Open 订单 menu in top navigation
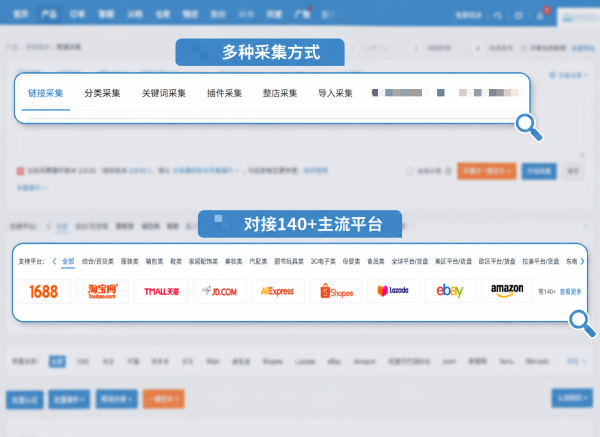 77,15
